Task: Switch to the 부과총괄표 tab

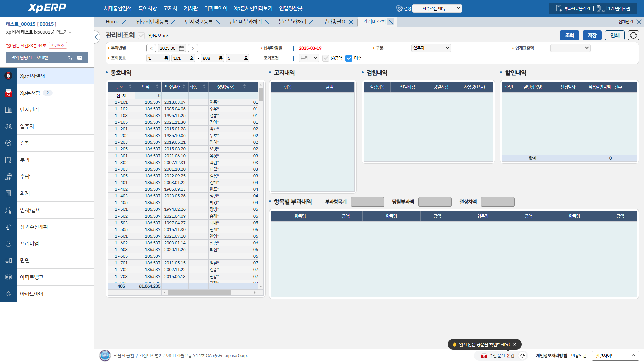Action: pos(334,22)
